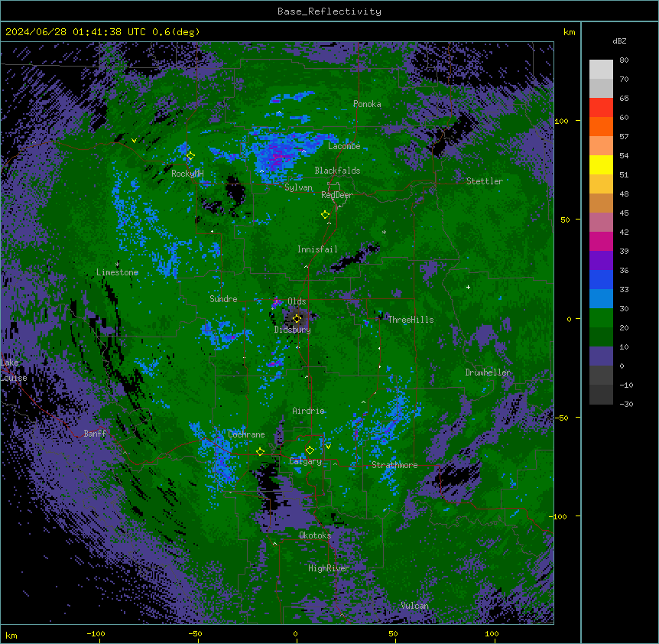This screenshot has width=659, height=644.
Task: Click the white caret below the Okotoks label
Action: tap(274, 544)
